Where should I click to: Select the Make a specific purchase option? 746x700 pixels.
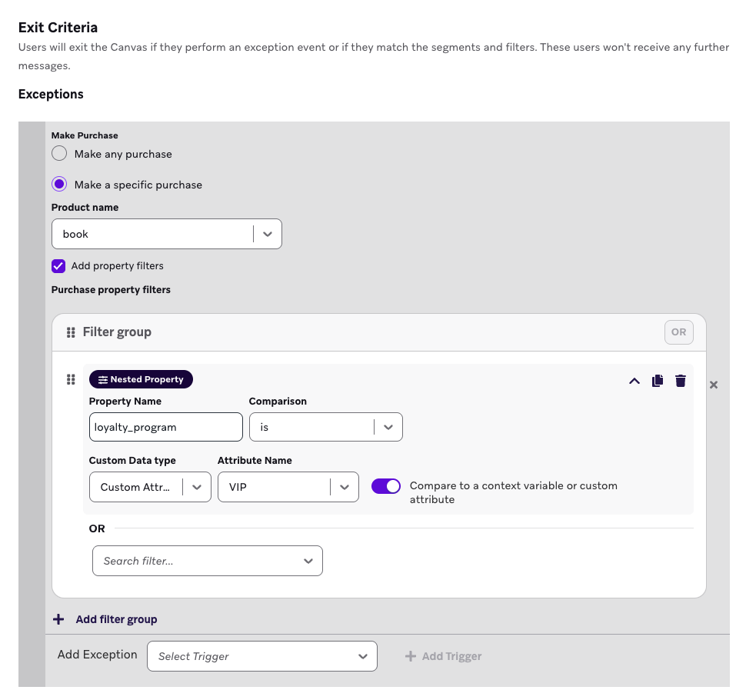click(x=59, y=185)
